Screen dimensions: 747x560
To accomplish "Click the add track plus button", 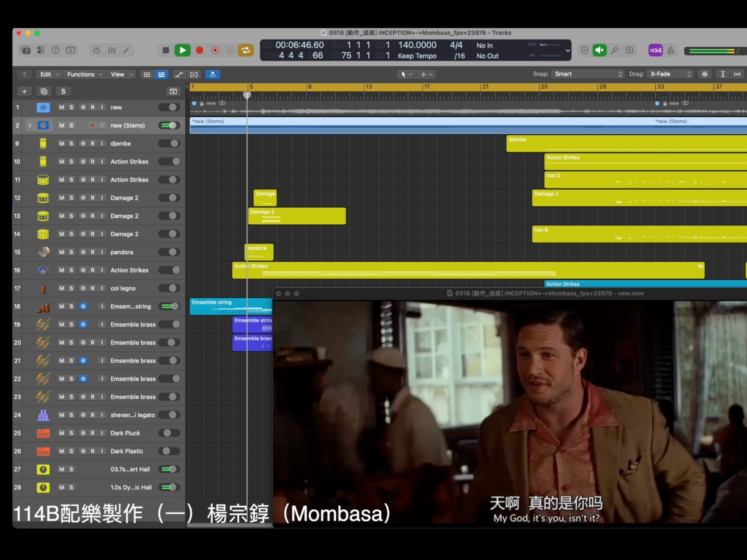I will pos(24,91).
